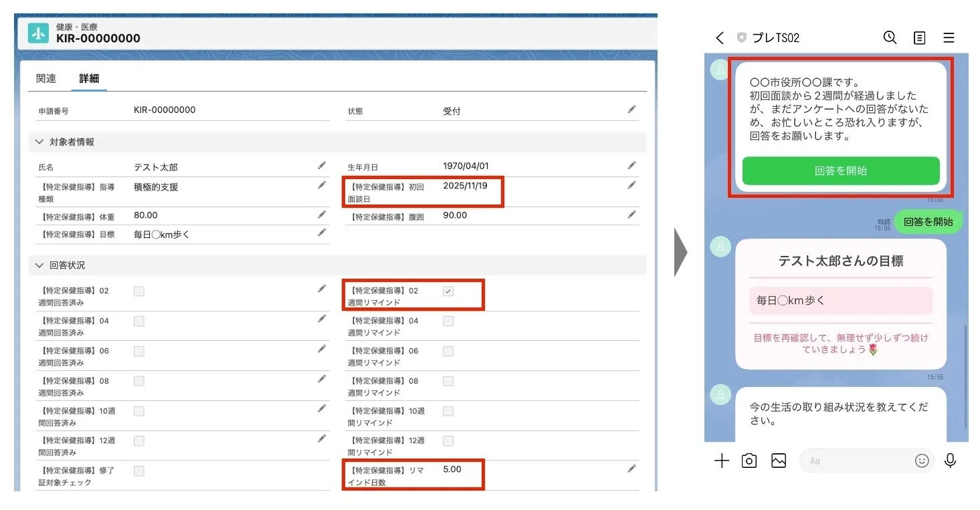Open the search icon in the LINE chat
The image size is (980, 510).
[x=890, y=38]
